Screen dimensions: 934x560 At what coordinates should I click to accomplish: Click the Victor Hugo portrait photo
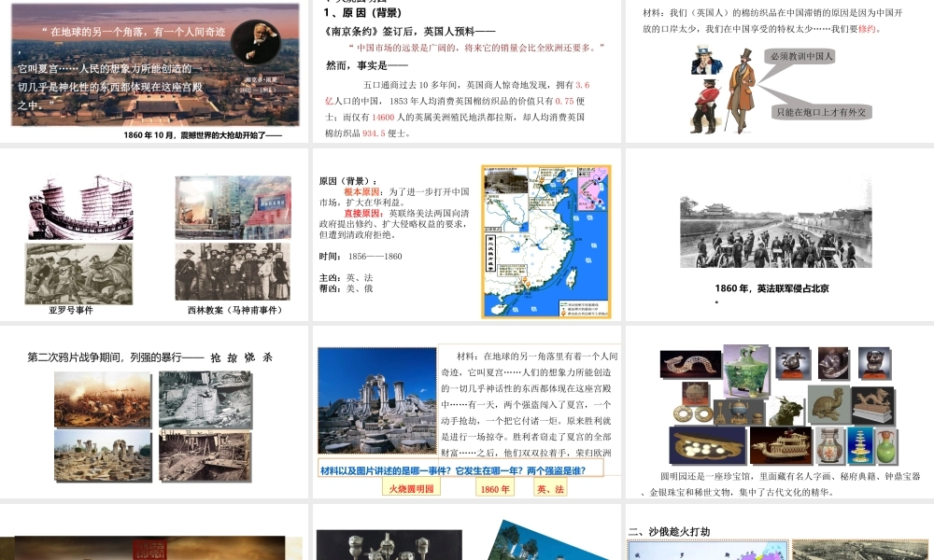[256, 42]
